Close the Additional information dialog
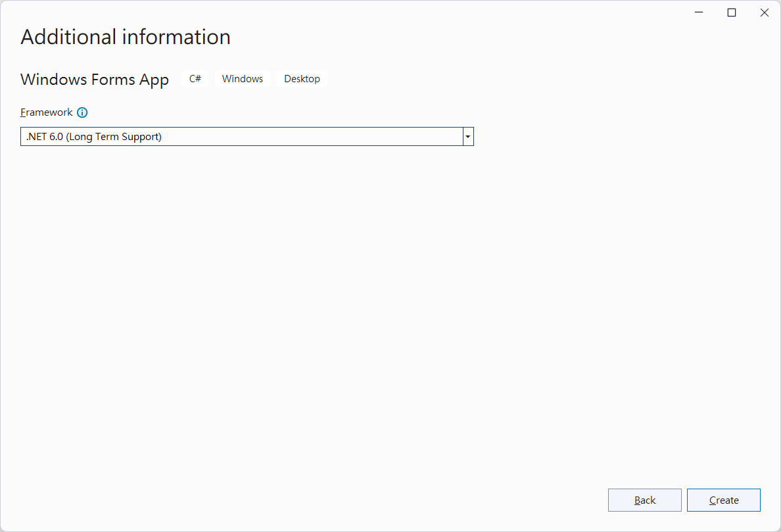The height and width of the screenshot is (532, 781). point(765,12)
